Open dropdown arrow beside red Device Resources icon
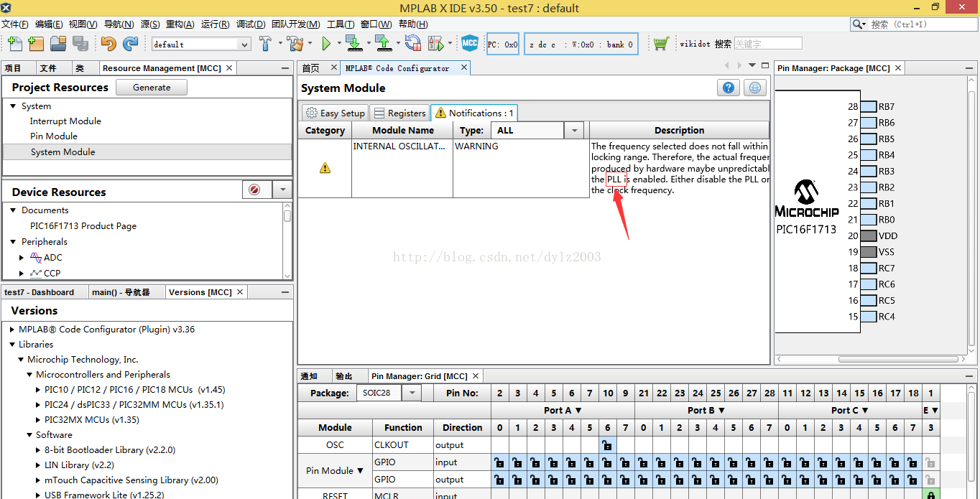The height and width of the screenshot is (499, 980). (282, 190)
